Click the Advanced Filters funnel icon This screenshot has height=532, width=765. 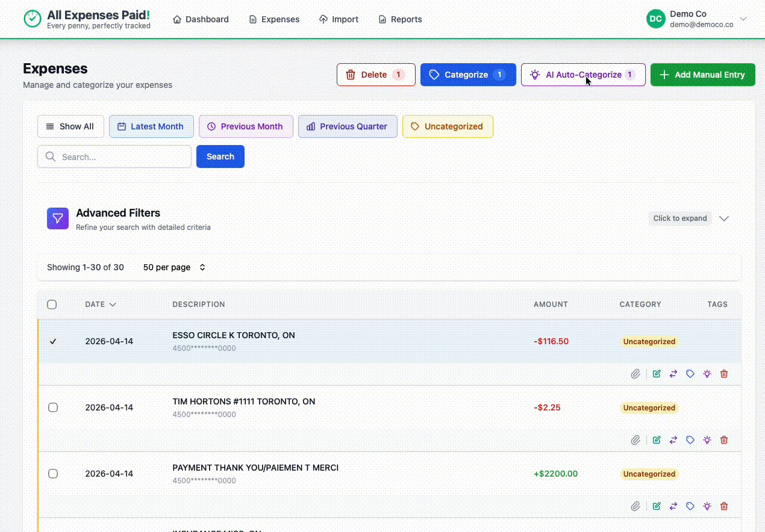[x=58, y=218]
